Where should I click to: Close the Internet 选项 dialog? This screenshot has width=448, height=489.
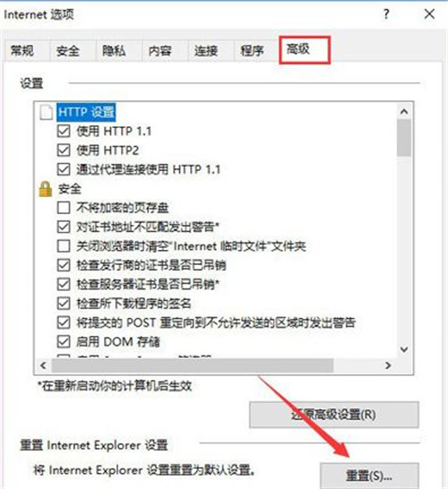tap(429, 14)
